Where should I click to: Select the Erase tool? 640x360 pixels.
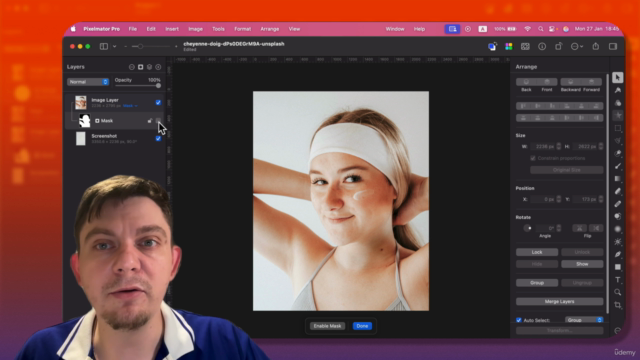(618, 191)
